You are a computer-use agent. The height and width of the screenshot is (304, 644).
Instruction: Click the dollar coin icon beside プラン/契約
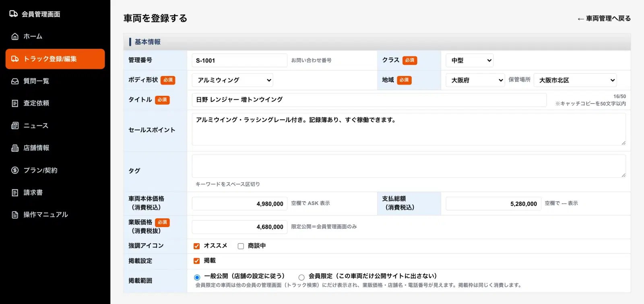pyautogui.click(x=15, y=170)
